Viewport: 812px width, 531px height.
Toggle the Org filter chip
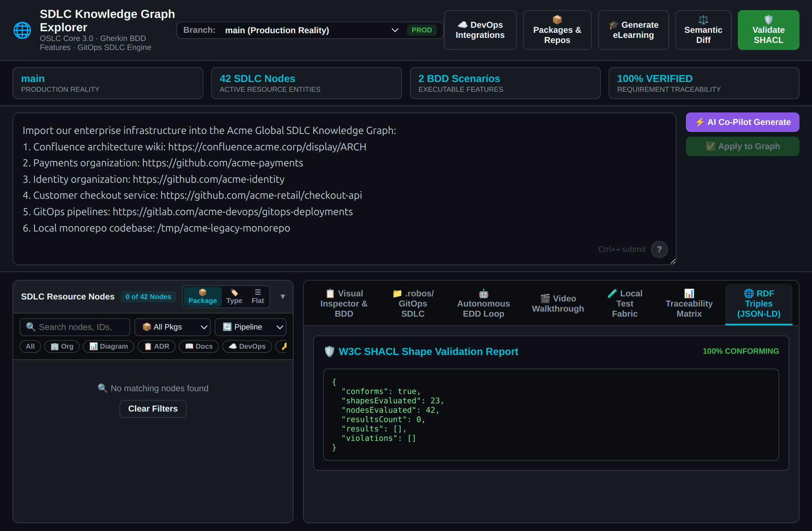coord(62,346)
